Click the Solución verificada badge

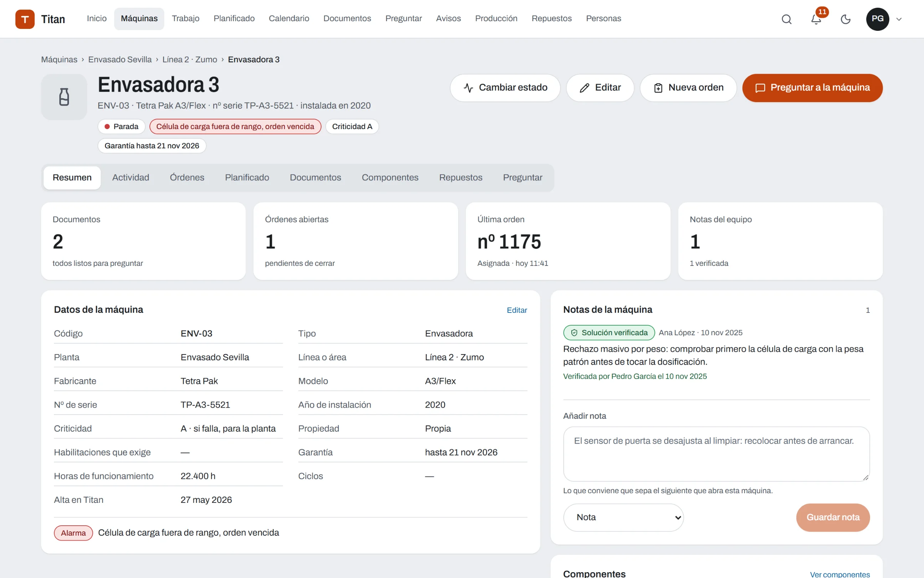(x=609, y=333)
